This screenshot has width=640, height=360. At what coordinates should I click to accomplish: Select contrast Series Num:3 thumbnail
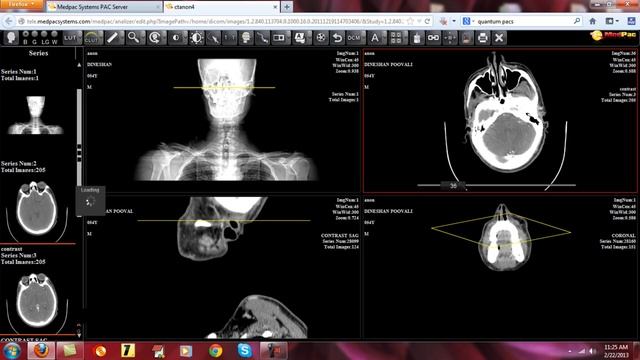pos(37,303)
